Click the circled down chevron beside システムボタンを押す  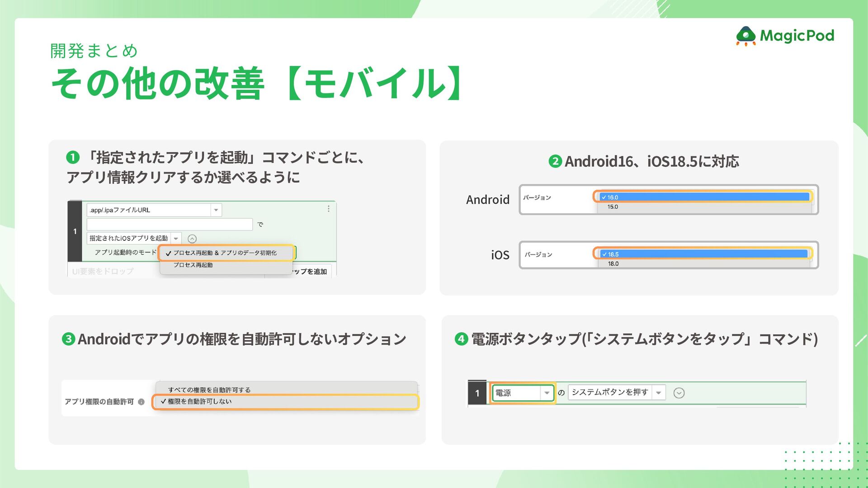[679, 393]
